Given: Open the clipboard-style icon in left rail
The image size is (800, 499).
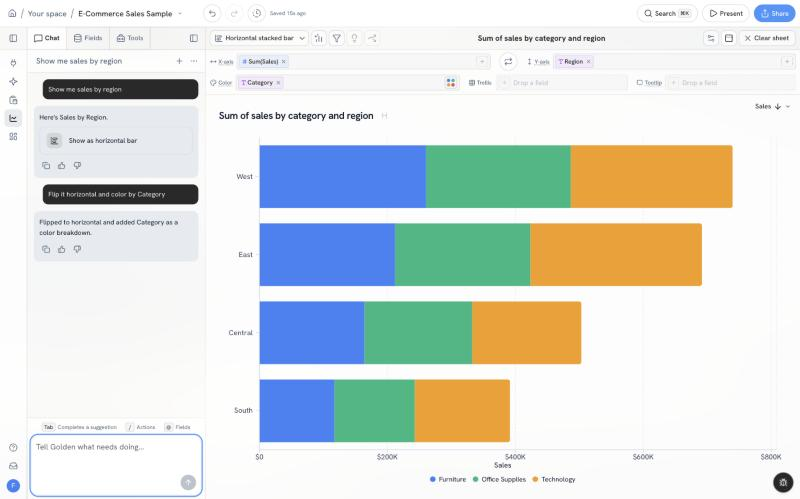Looking at the screenshot, I should pos(13,100).
